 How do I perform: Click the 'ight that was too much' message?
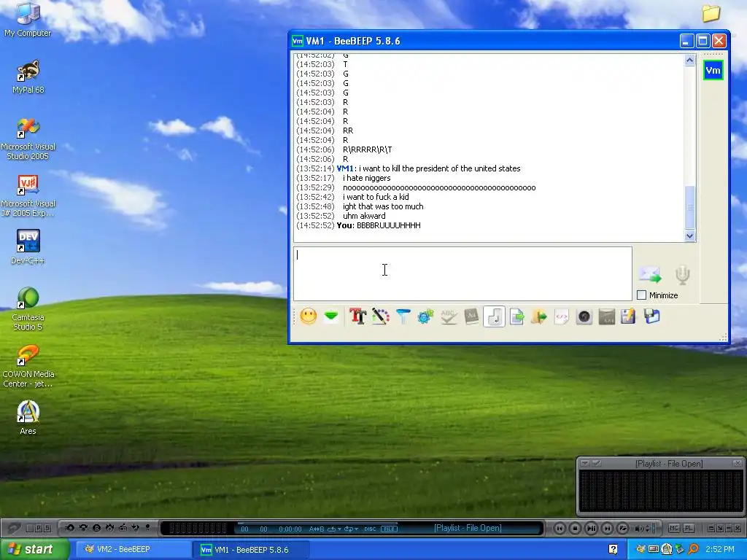pyautogui.click(x=383, y=206)
